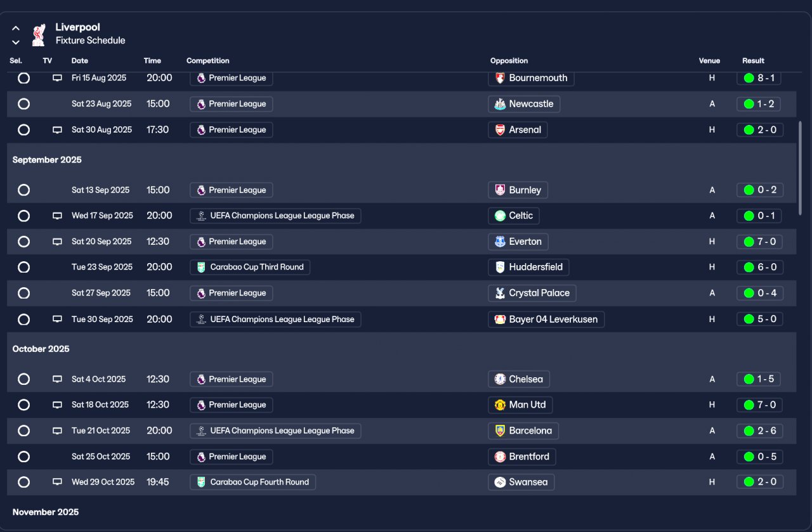Collapse the October 2025 section header
Screen dimensions: 812x532
coord(41,349)
